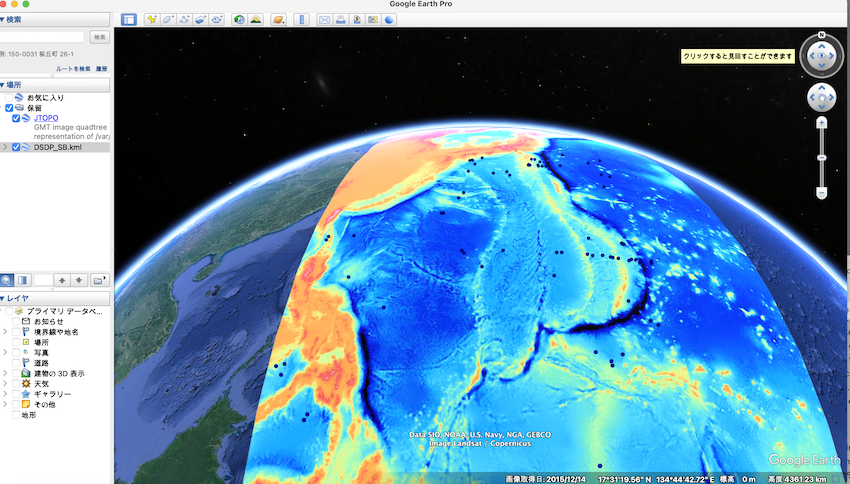Expand the 天気 layer group
850x484 pixels.
5,383
